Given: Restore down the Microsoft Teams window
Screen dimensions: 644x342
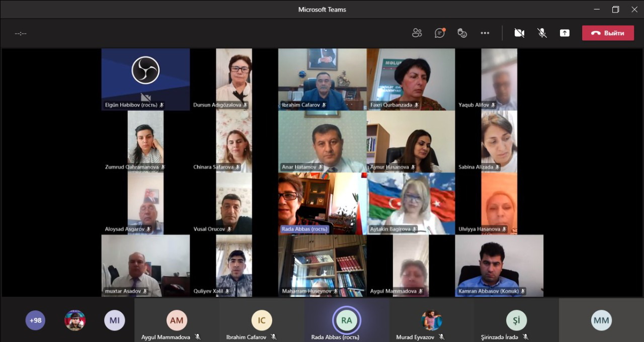Looking at the screenshot, I should coord(615,10).
